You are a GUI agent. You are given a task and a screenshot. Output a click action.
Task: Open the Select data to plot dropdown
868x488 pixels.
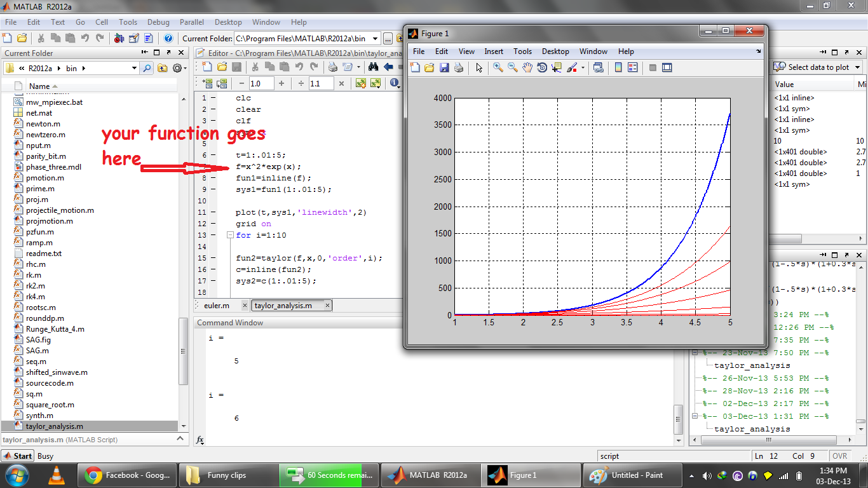coord(817,67)
